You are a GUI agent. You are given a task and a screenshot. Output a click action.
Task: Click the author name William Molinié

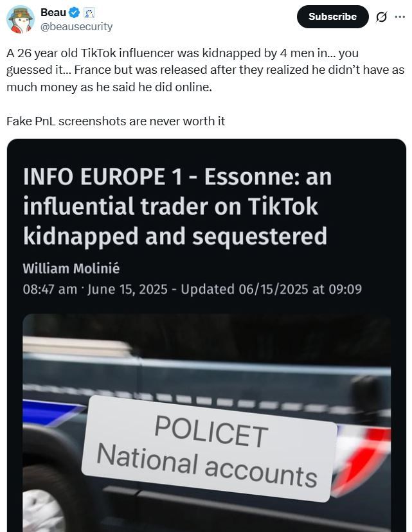[69, 269]
